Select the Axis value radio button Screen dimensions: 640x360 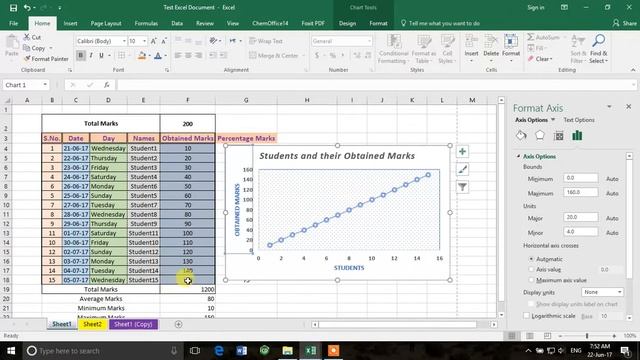pyautogui.click(x=531, y=269)
